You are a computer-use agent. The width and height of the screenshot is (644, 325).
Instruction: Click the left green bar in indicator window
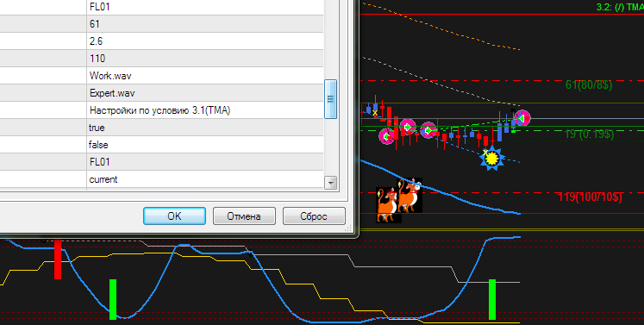point(113,299)
